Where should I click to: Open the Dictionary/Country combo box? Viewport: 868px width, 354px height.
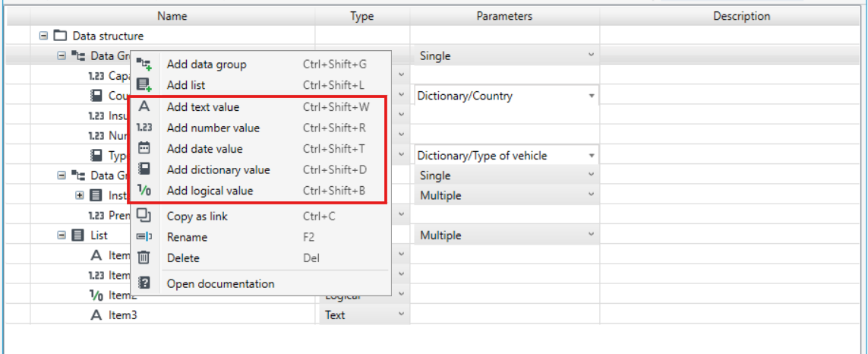(506, 96)
